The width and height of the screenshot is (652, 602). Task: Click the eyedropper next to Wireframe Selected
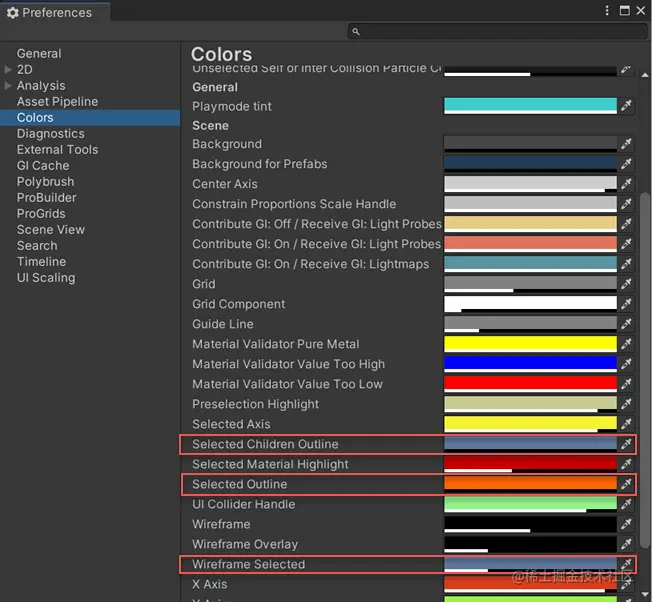(x=626, y=564)
